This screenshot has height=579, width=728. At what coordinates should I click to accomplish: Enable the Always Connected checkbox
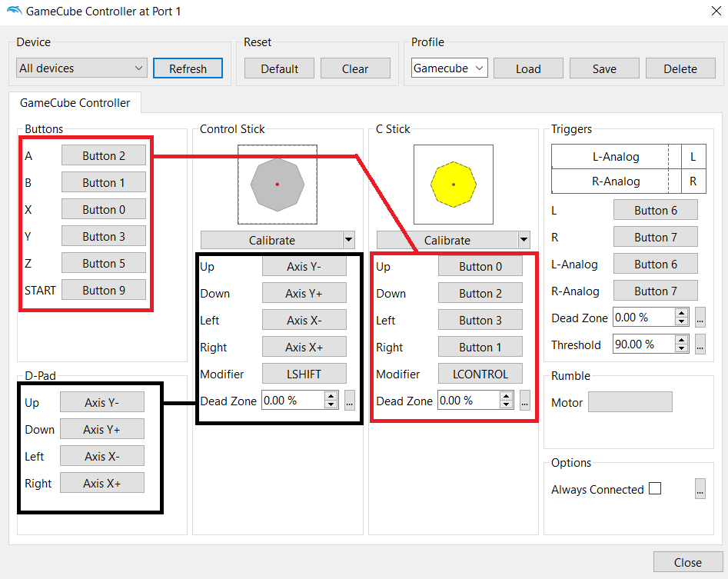[655, 489]
